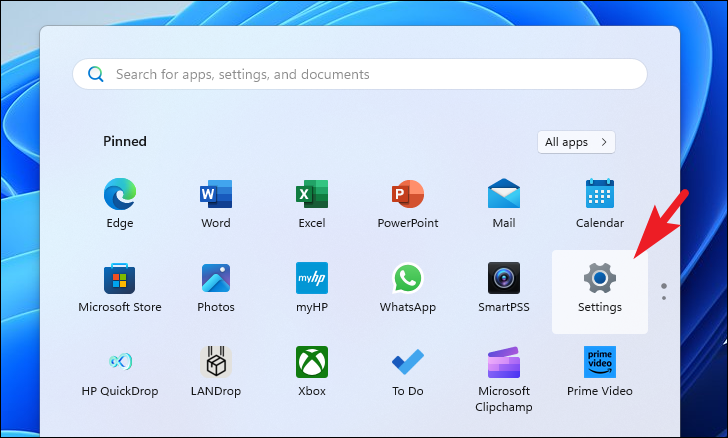The width and height of the screenshot is (728, 438).
Task: Open the Calendar app
Action: coord(599,203)
